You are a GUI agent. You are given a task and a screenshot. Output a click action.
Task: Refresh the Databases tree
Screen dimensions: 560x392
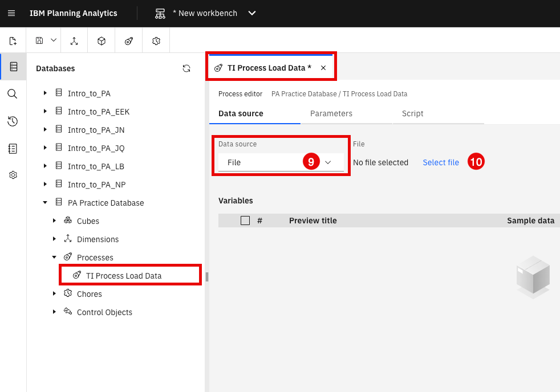[x=186, y=68]
